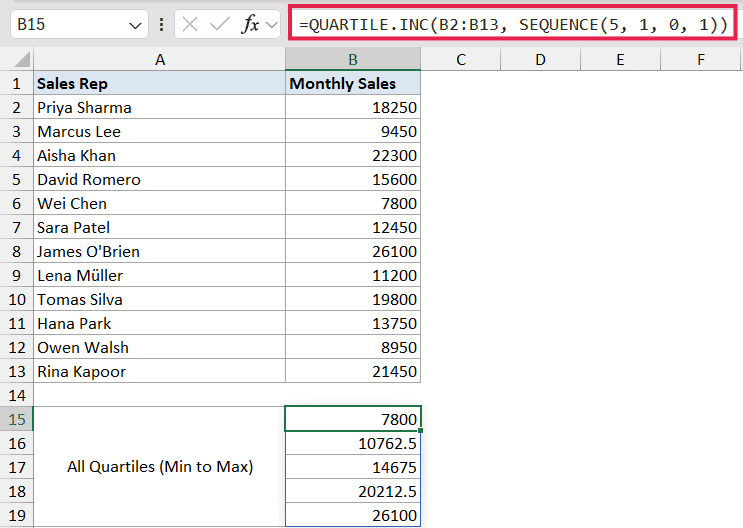The width and height of the screenshot is (743, 528).
Task: Select row 1 header
Action: point(17,83)
